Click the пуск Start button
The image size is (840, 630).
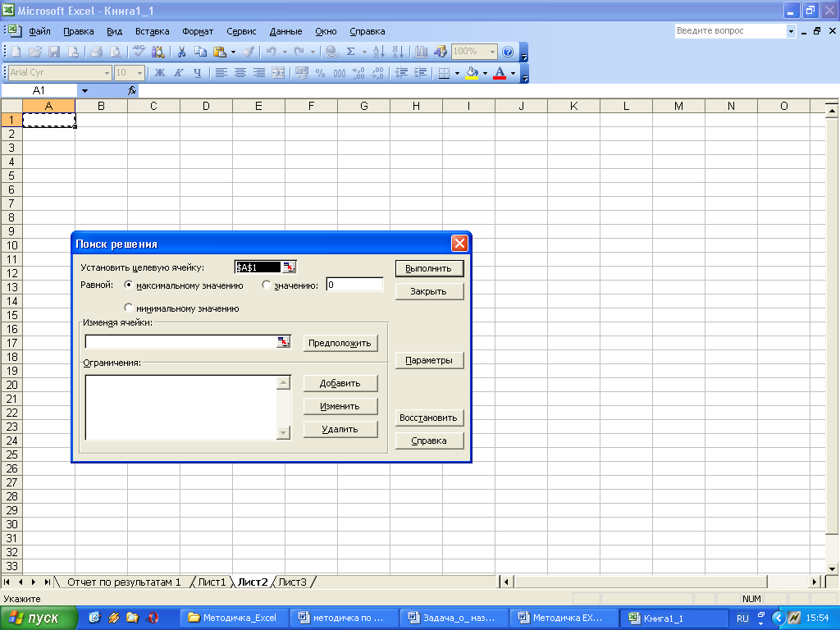pyautogui.click(x=39, y=618)
